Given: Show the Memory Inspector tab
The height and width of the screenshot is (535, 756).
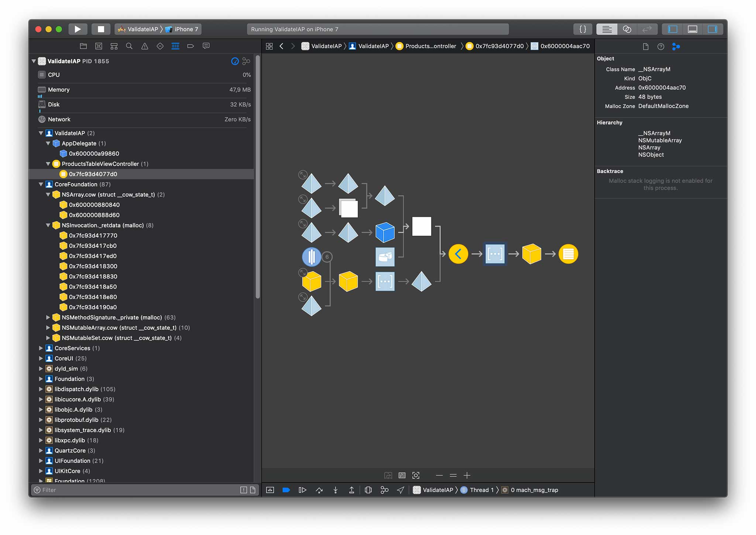Looking at the screenshot, I should pos(676,47).
